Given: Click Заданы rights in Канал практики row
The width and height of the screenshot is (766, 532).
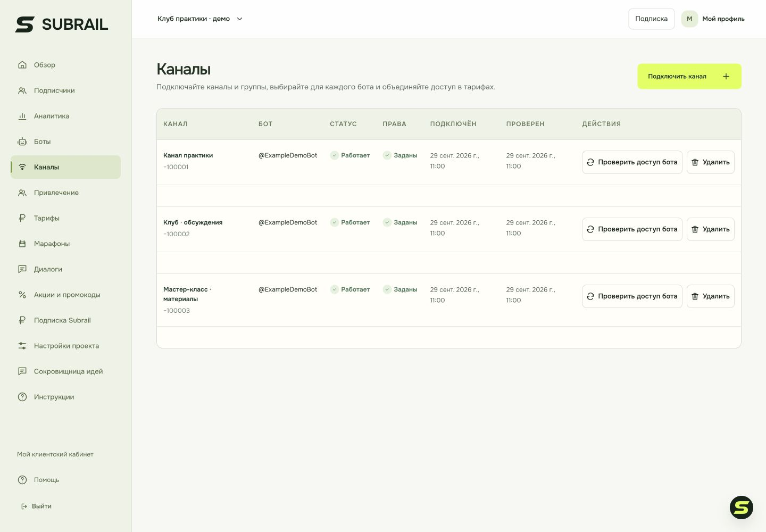Looking at the screenshot, I should click(400, 155).
